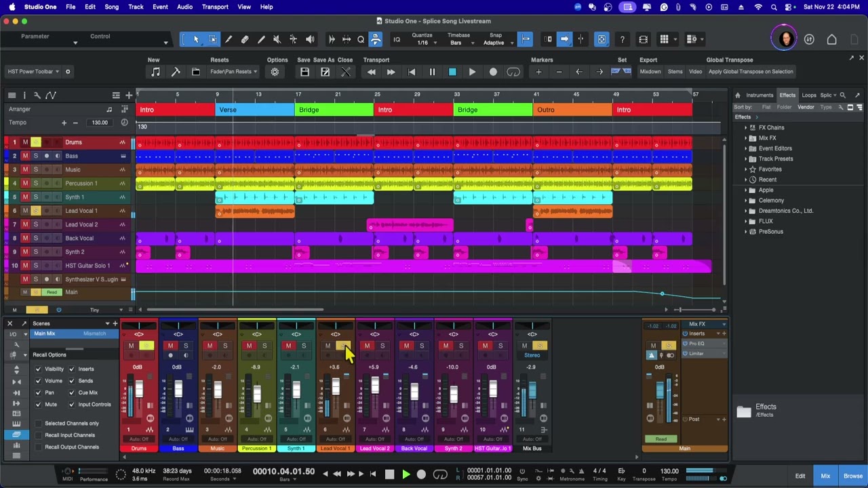Open the Scenes dropdown arrow
The width and height of the screenshot is (868, 488).
(106, 324)
